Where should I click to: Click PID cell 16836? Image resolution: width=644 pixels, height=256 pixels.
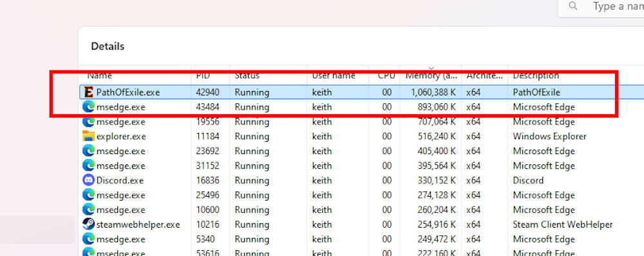click(x=207, y=181)
